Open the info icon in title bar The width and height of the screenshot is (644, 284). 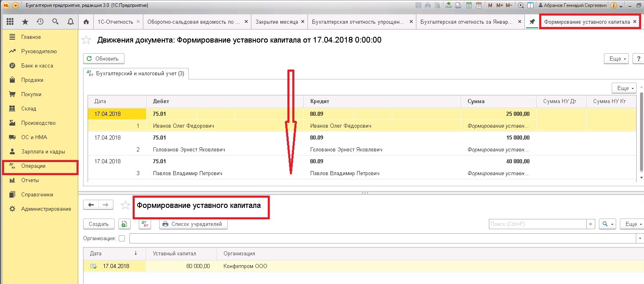click(614, 5)
